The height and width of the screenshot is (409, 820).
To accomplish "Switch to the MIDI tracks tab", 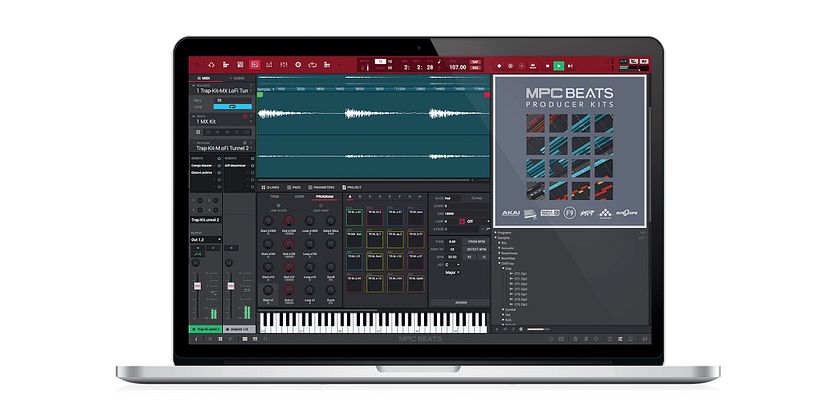I will tap(204, 78).
